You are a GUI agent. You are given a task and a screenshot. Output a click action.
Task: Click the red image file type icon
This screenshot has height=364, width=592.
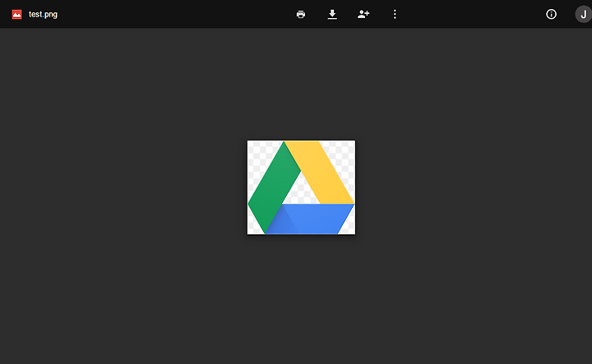16,14
